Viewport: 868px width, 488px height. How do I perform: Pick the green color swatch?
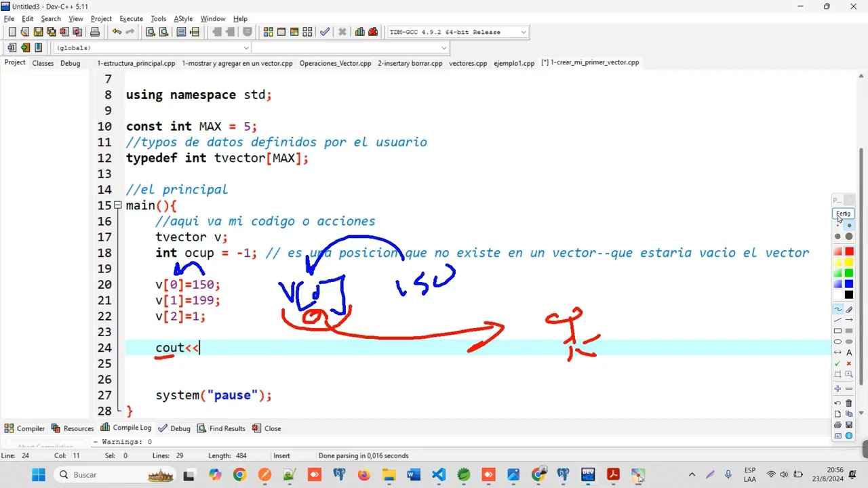click(849, 273)
